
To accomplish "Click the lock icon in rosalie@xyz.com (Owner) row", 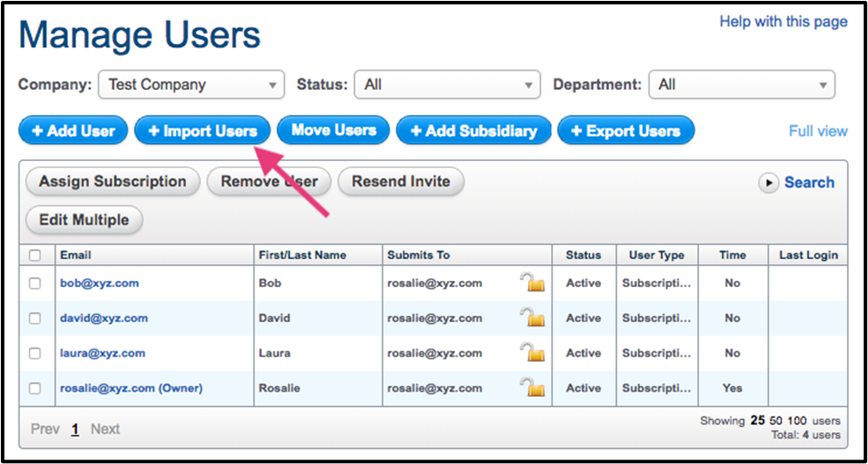I will click(532, 387).
